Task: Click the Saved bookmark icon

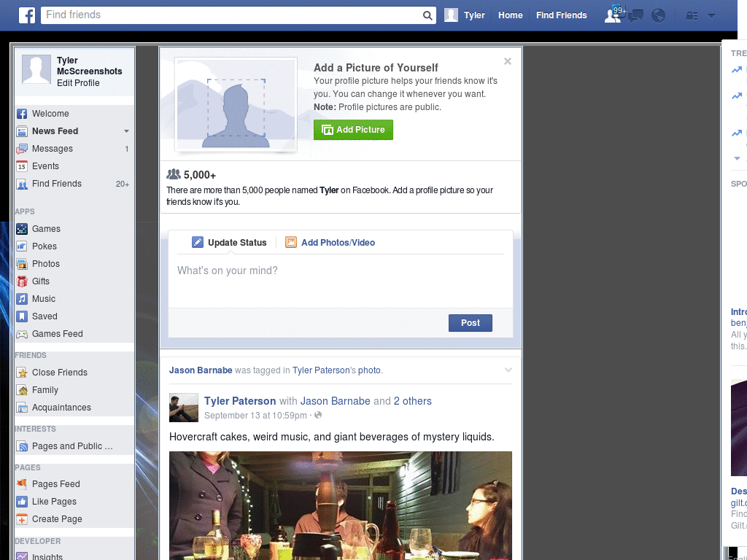Action: tap(22, 316)
